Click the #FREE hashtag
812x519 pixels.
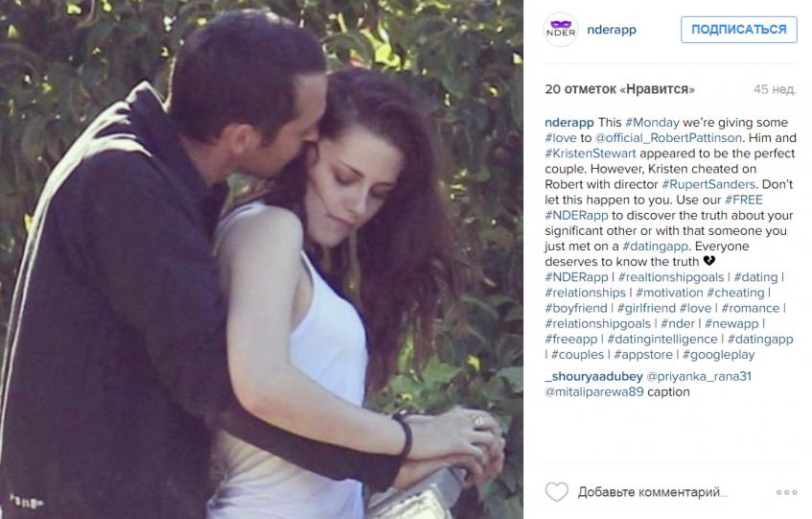744,200
